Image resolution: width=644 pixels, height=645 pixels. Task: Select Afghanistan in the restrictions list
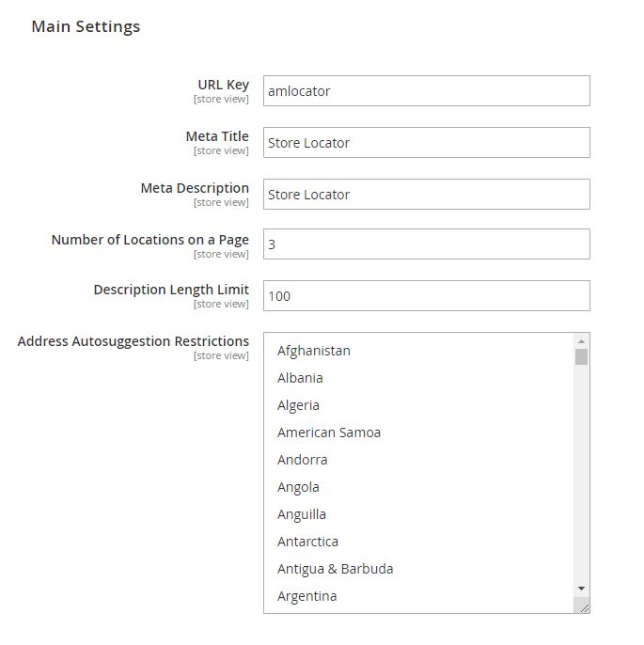point(314,351)
